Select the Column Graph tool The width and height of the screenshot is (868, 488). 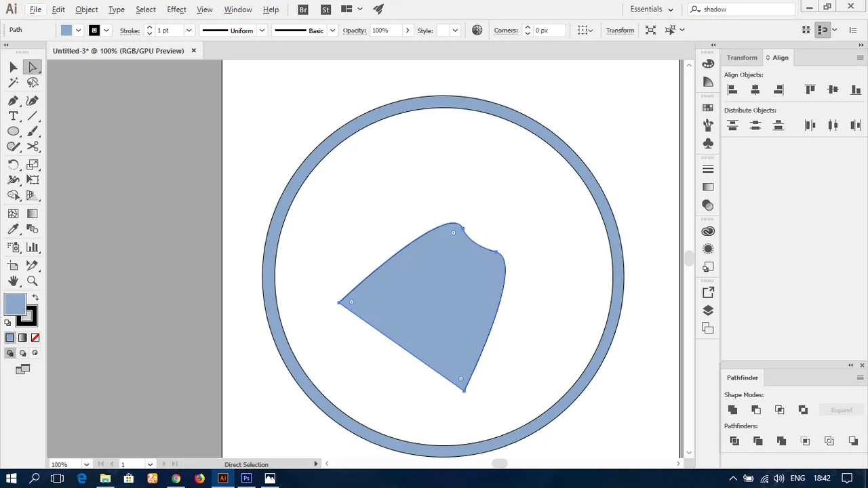tap(33, 247)
